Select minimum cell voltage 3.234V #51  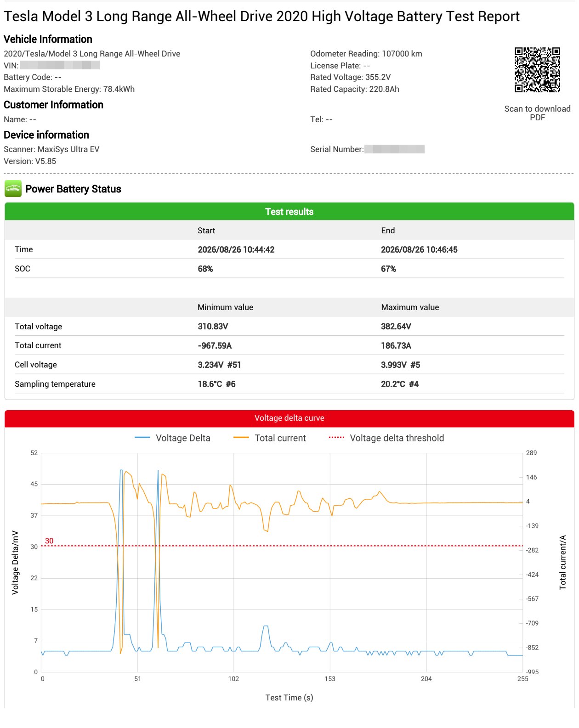219,365
